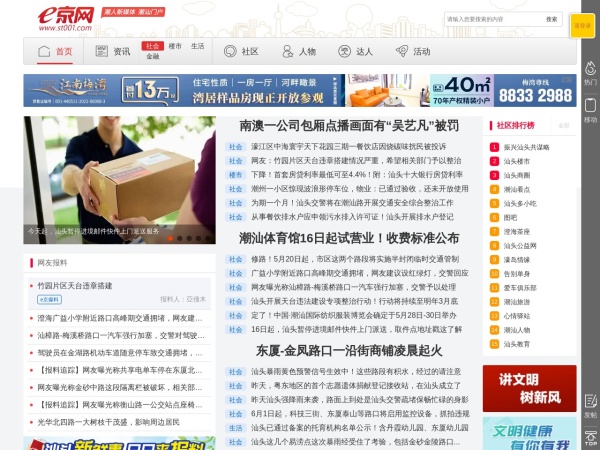Open article 为期一个月！汕头交警 交通安全整治
600x450 pixels.
[352, 203]
